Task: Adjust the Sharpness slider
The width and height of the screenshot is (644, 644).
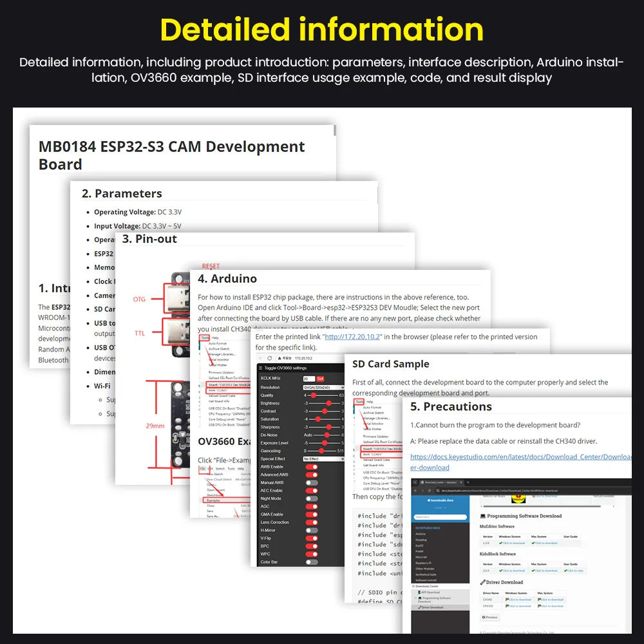Action: coord(324,427)
